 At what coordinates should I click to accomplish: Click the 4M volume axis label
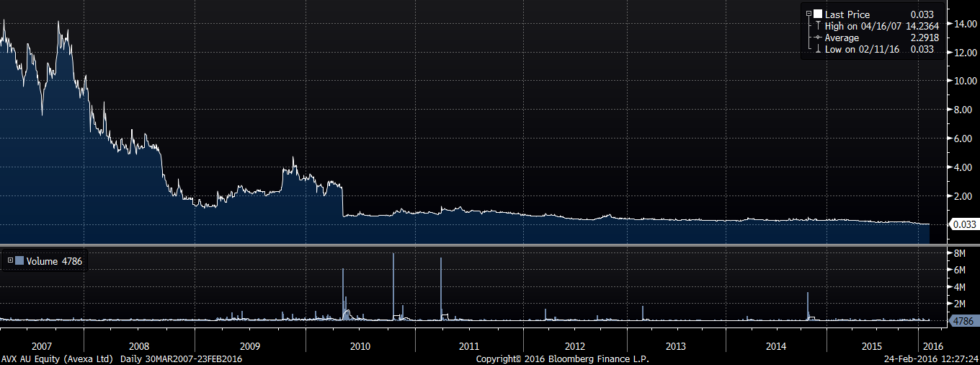[x=959, y=287]
